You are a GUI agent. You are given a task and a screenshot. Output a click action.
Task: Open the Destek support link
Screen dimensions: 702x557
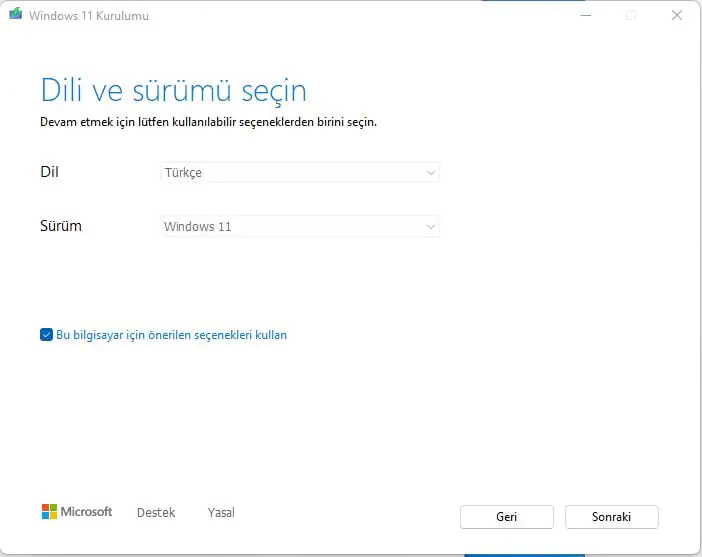pos(156,513)
